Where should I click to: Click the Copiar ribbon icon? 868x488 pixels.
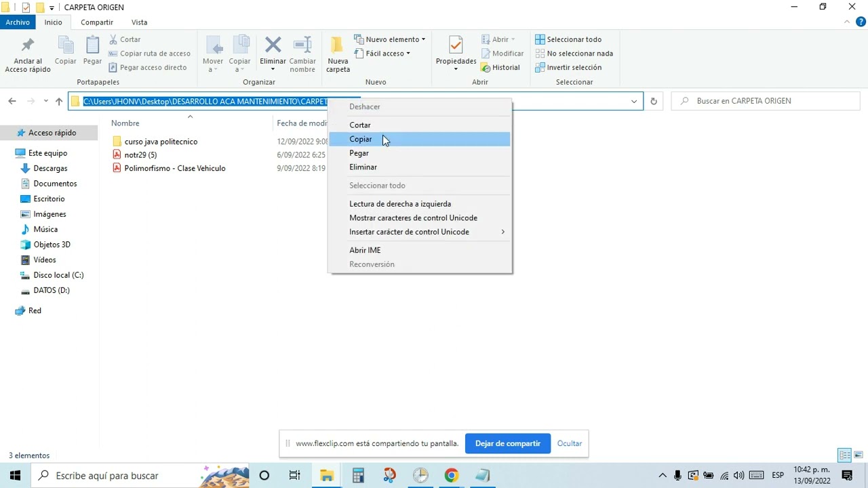click(x=66, y=52)
